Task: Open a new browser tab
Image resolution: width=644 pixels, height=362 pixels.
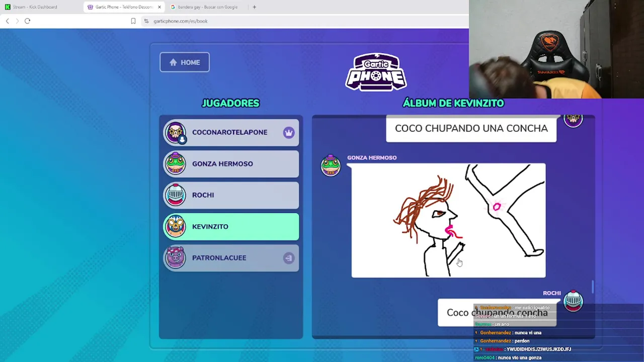Action: pyautogui.click(x=254, y=7)
